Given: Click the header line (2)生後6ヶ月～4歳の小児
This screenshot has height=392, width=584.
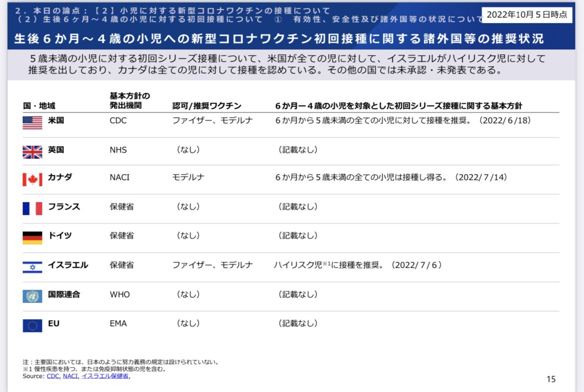Looking at the screenshot, I should [250, 19].
